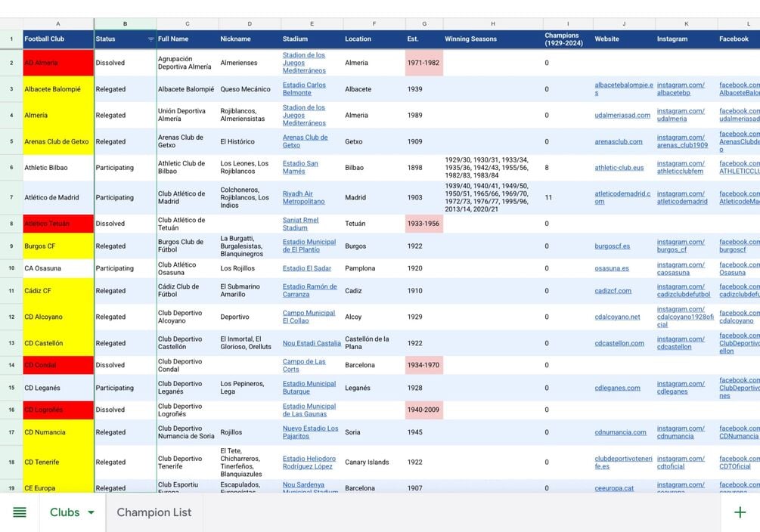Open burgoscf.es website link

pyautogui.click(x=613, y=246)
